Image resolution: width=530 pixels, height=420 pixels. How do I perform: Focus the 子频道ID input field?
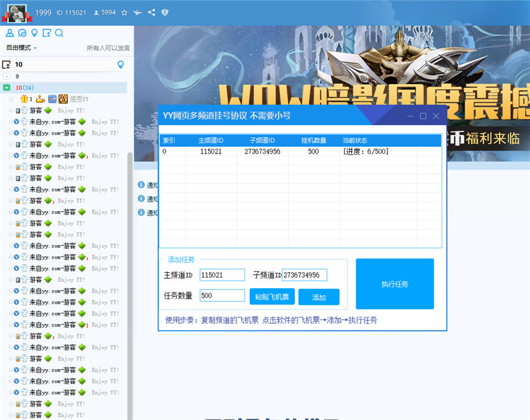coord(304,275)
